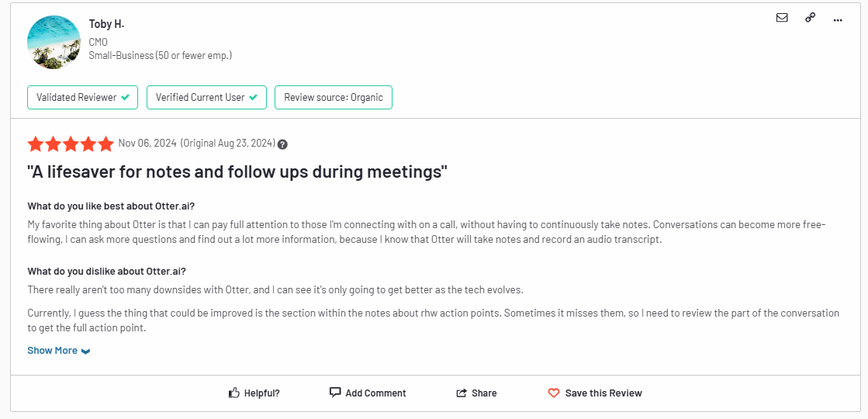Click the Show More chevron arrow
Screen dimensions: 868x419
pos(85,351)
